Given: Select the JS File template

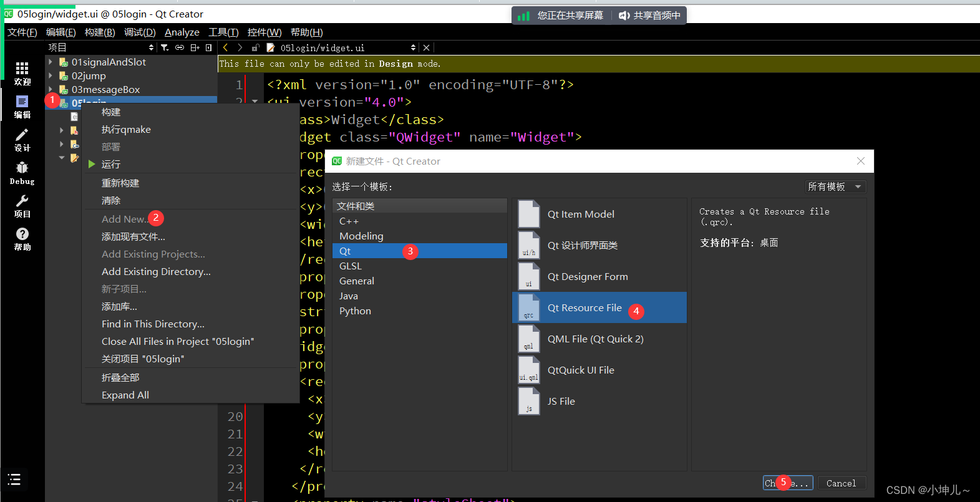Looking at the screenshot, I should 599,401.
